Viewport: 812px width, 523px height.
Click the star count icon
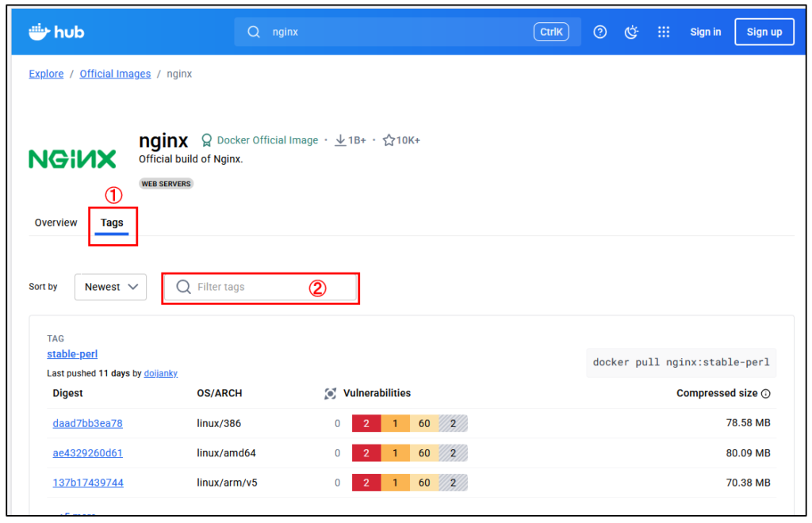pyautogui.click(x=389, y=140)
